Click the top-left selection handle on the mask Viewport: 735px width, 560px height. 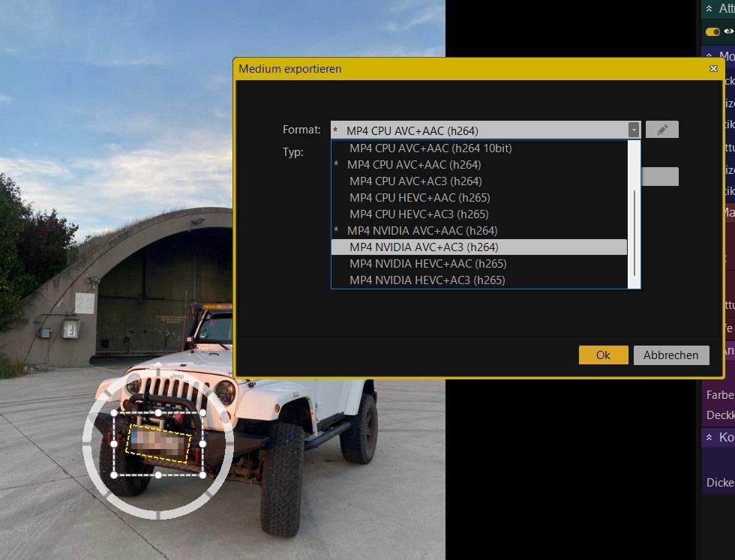point(114,413)
